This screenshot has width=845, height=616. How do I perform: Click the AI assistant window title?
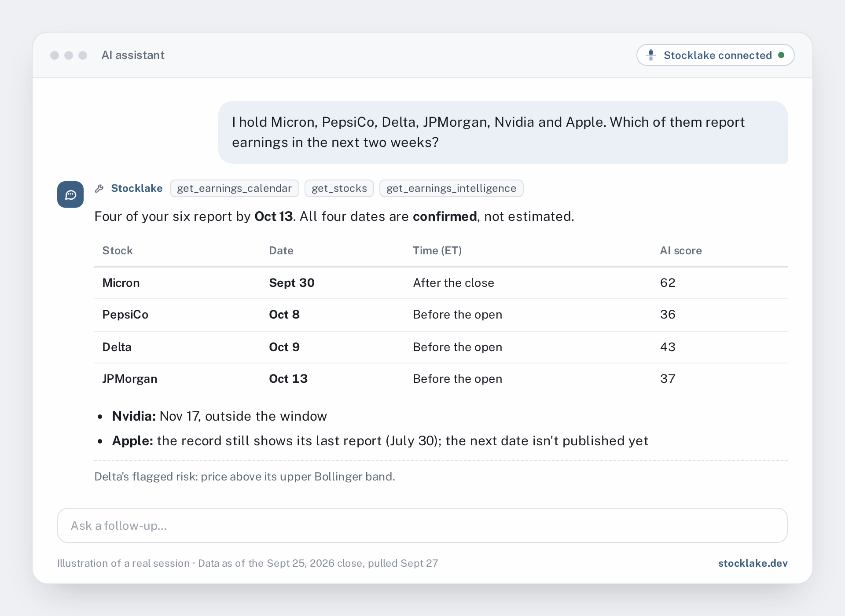pyautogui.click(x=133, y=55)
